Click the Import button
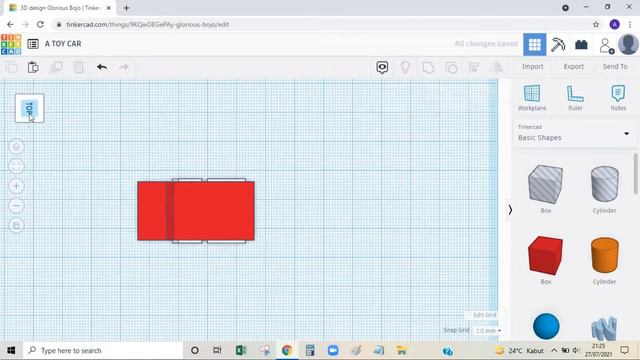This screenshot has width=640, height=360. [x=533, y=67]
